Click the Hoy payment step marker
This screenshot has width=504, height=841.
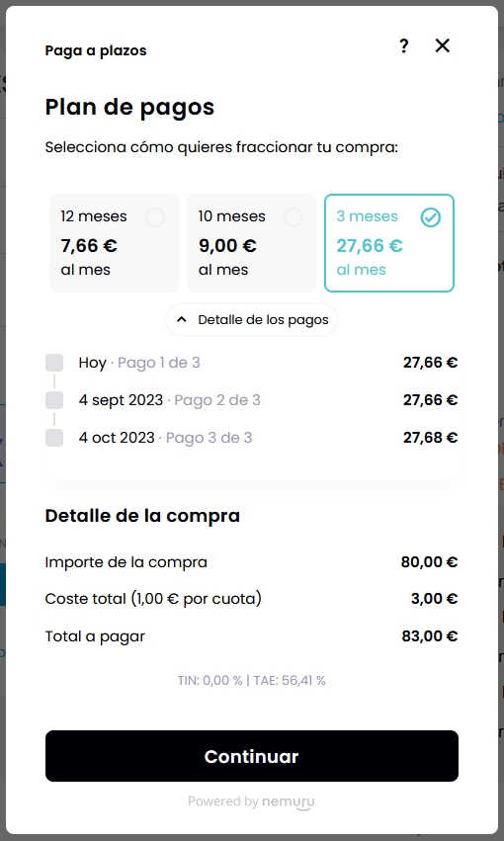click(54, 363)
